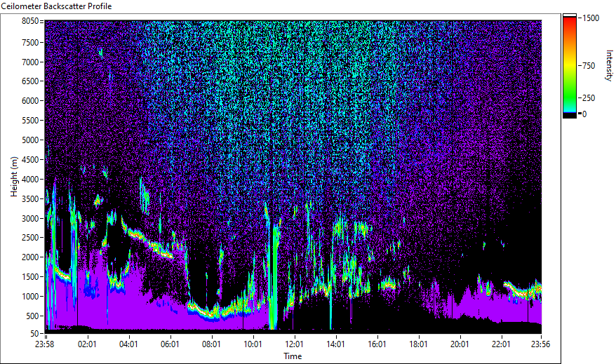Select the 0 intensity scale label

click(584, 114)
